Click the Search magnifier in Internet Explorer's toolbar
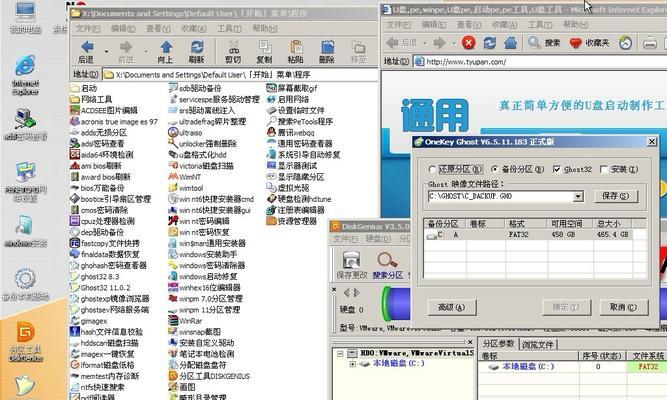 534,43
